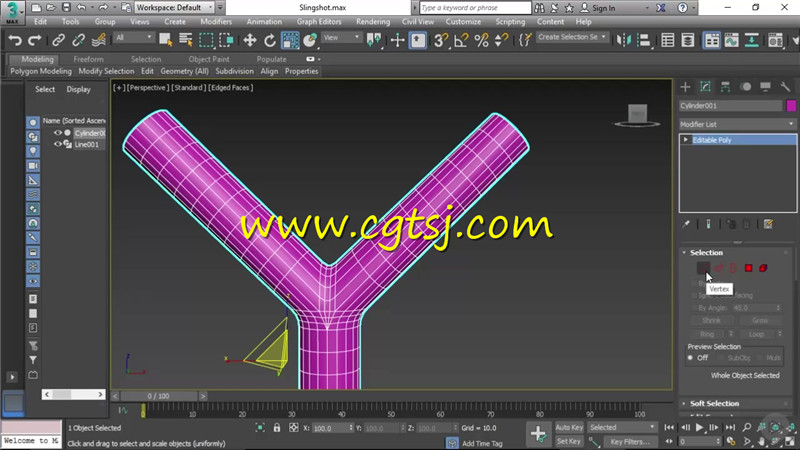The image size is (800, 450).
Task: Expand the Editable Poly stack entry
Action: tap(686, 140)
